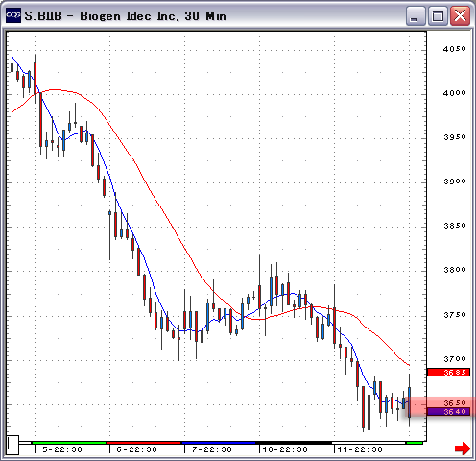Click the purple 3640 price marker

point(449,411)
